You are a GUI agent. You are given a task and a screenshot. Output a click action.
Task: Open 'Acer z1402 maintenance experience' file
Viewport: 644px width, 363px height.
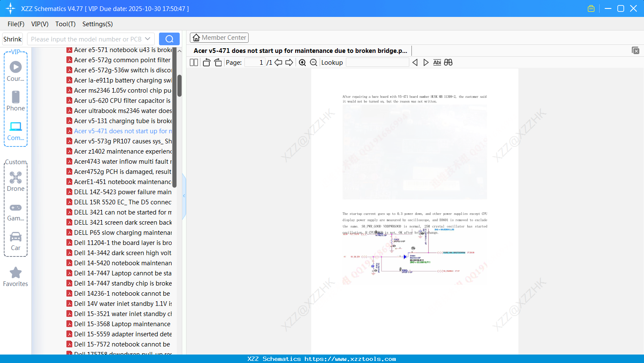(119, 151)
